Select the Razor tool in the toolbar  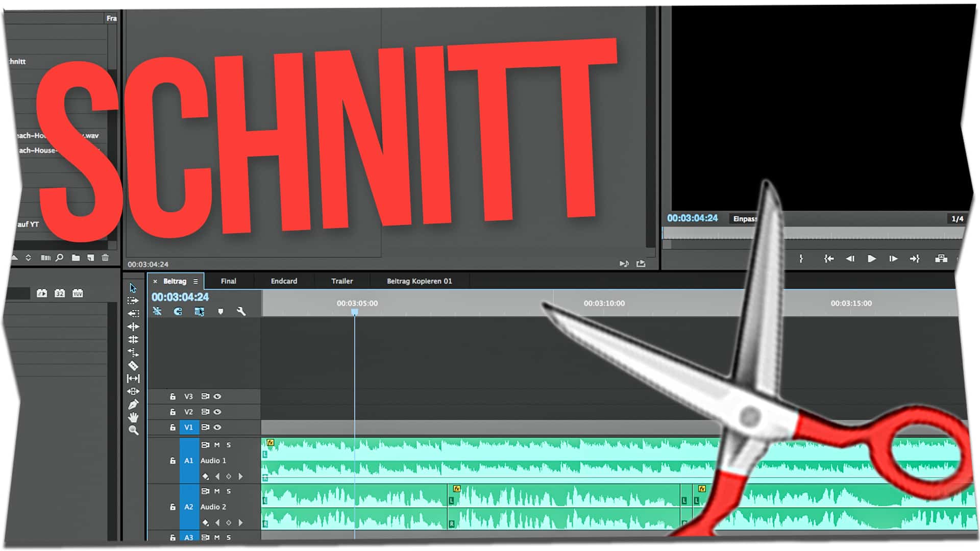click(x=133, y=365)
